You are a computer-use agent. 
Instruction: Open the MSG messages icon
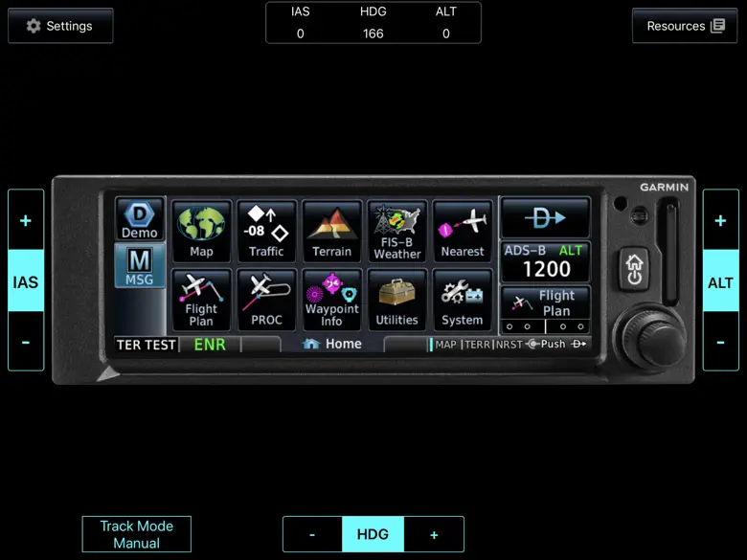pos(140,266)
